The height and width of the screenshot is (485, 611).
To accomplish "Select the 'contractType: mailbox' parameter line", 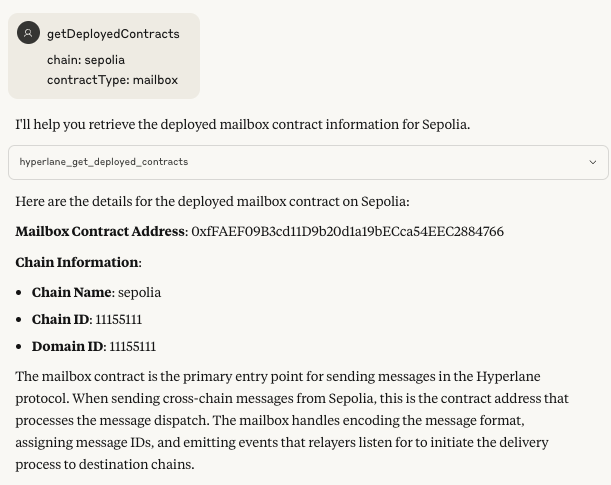I will tap(112, 80).
